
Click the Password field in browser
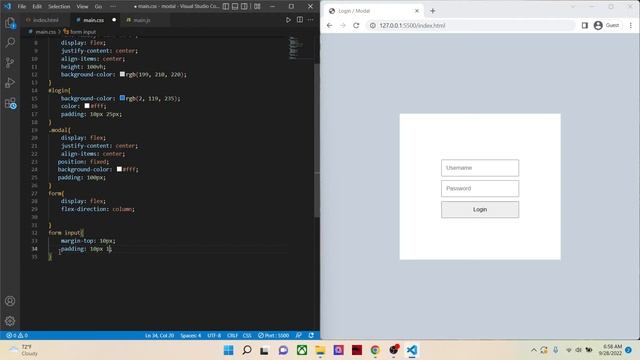click(480, 189)
